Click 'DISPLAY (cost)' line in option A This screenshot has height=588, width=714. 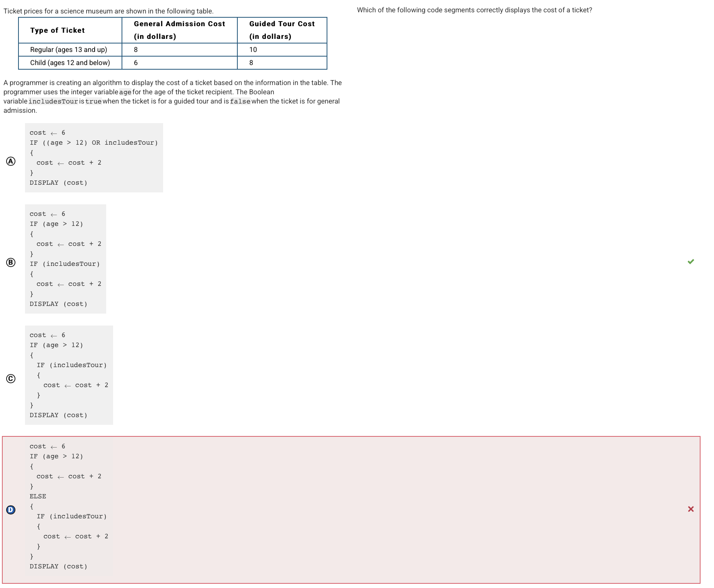point(58,183)
